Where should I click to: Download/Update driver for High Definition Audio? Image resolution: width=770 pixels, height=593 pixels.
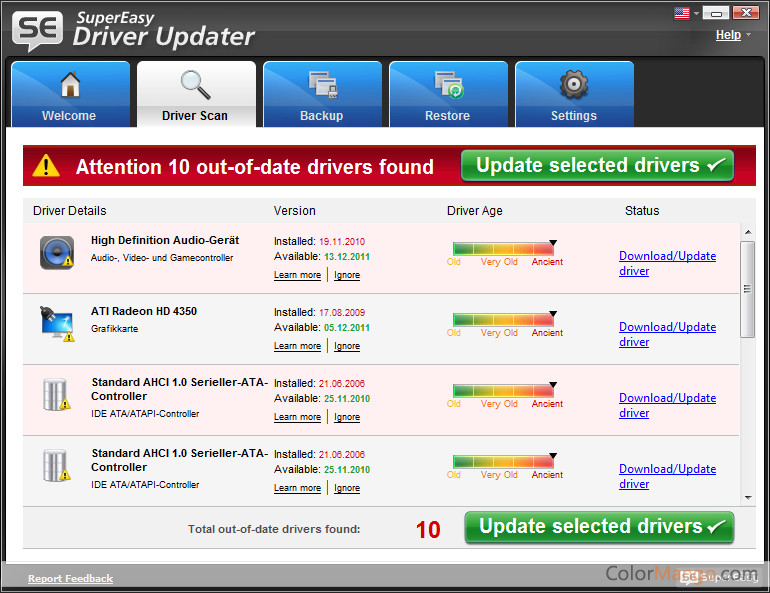click(667, 263)
